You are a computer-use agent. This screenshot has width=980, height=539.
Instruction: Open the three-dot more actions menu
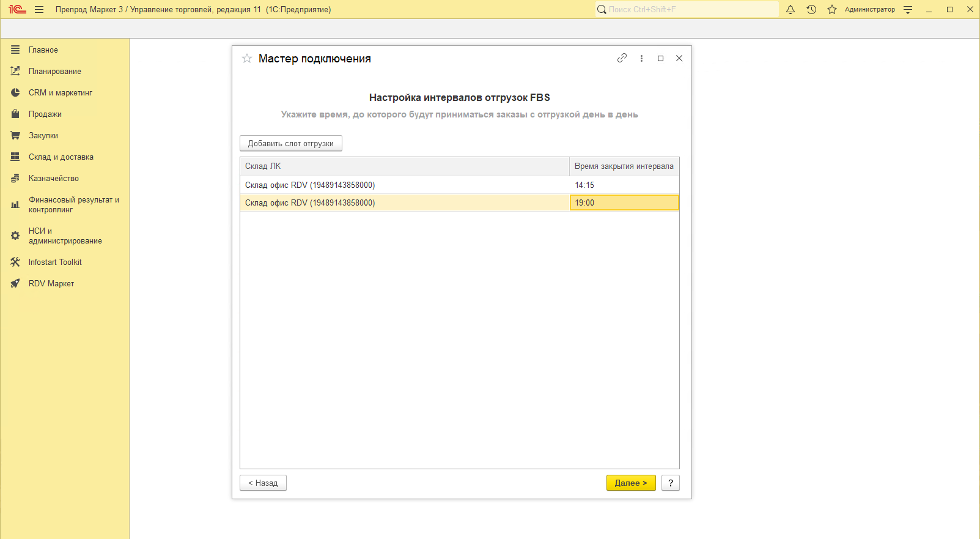(641, 59)
